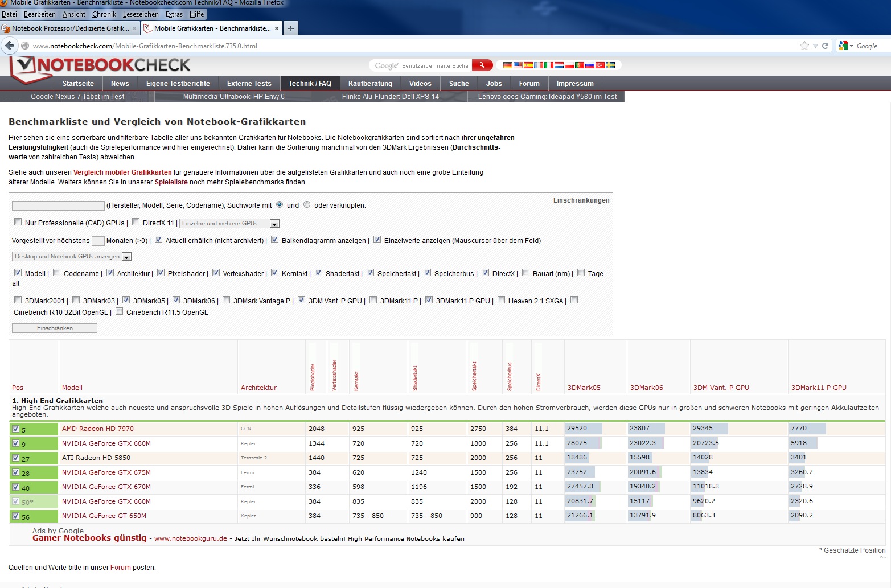The image size is (891, 588).
Task: Open the Kaufberatung navigation item
Action: [x=370, y=84]
